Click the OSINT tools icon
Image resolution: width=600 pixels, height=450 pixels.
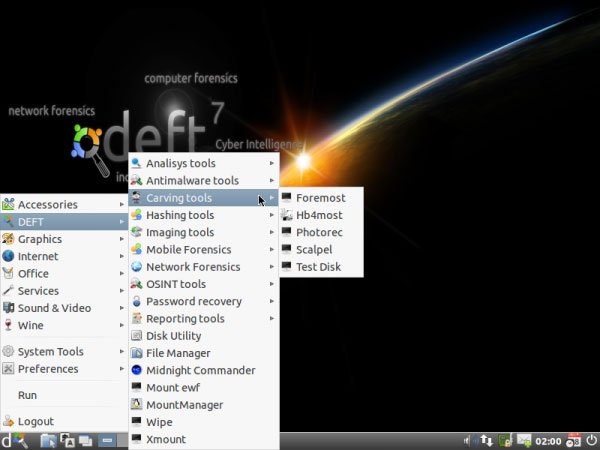[x=136, y=284]
